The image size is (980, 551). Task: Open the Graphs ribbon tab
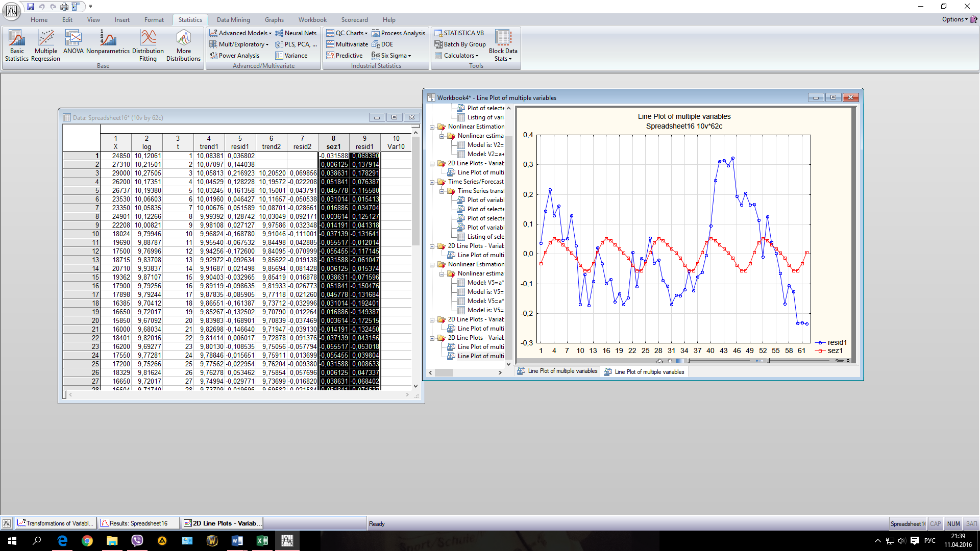pyautogui.click(x=274, y=20)
